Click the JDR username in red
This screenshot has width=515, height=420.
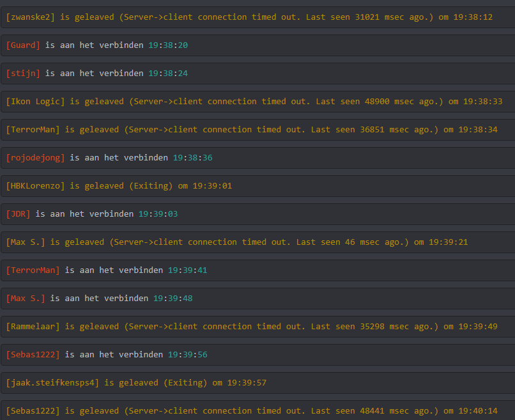[x=18, y=214]
